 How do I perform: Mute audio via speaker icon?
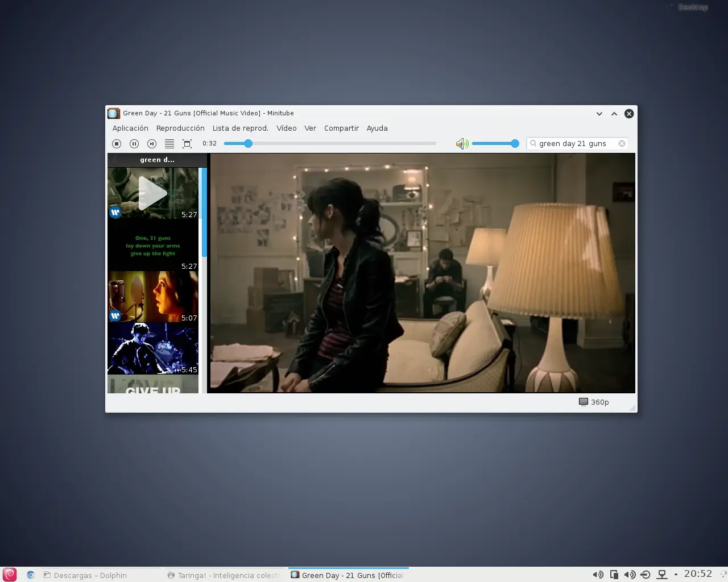[x=462, y=144]
